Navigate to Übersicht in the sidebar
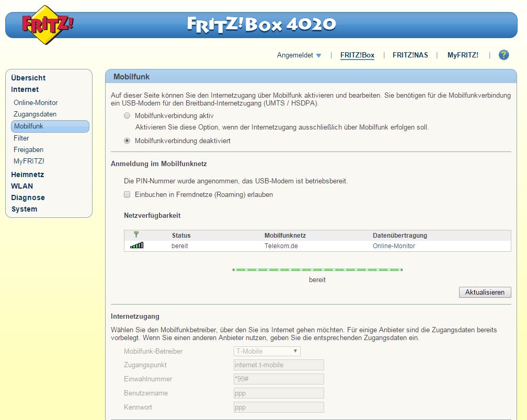 (x=28, y=77)
